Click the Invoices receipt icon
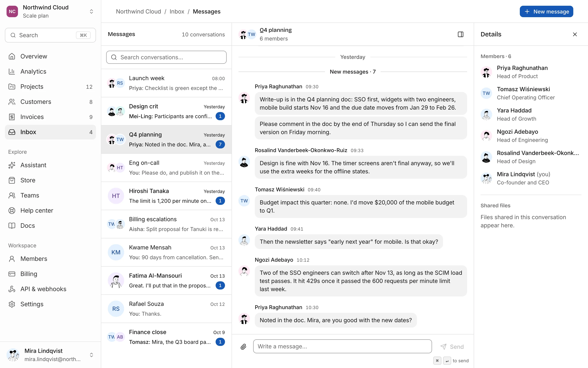Image resolution: width=588 pixels, height=368 pixels. click(x=12, y=117)
